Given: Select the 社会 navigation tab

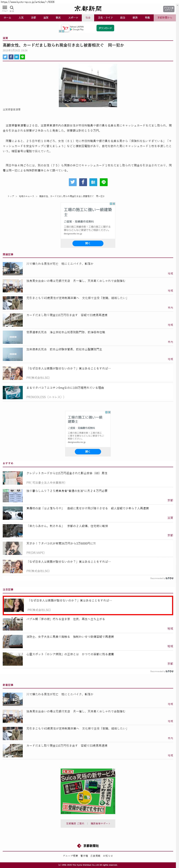Looking at the screenshot, I should (88, 17).
